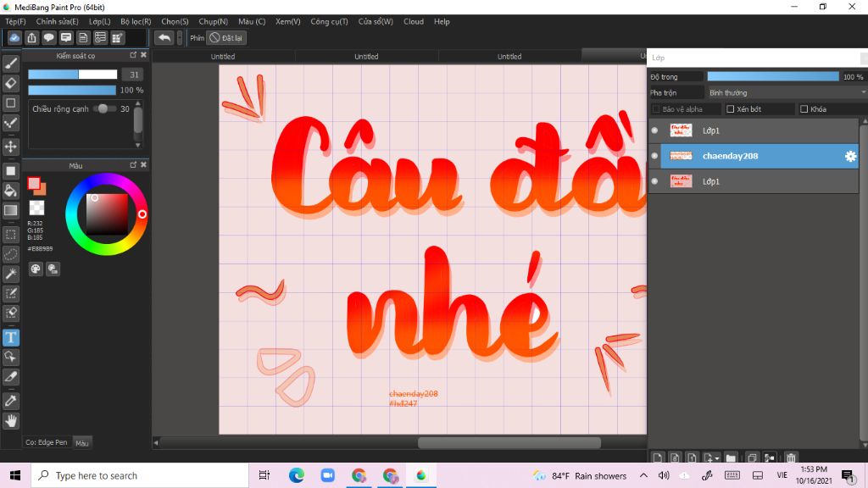The width and height of the screenshot is (868, 488).
Task: Open the Cloud menu
Action: (414, 21)
